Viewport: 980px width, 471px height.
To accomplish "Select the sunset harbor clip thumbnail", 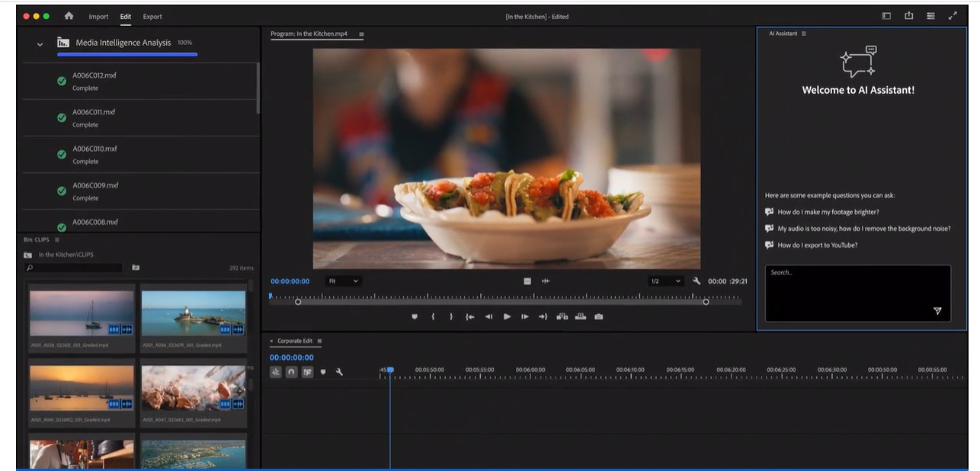I will tap(82, 388).
